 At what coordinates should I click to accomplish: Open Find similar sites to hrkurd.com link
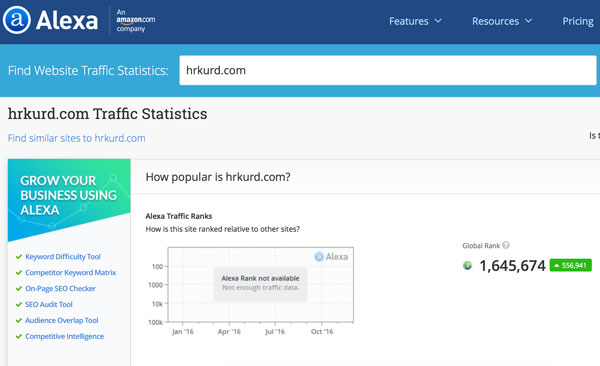(x=77, y=138)
